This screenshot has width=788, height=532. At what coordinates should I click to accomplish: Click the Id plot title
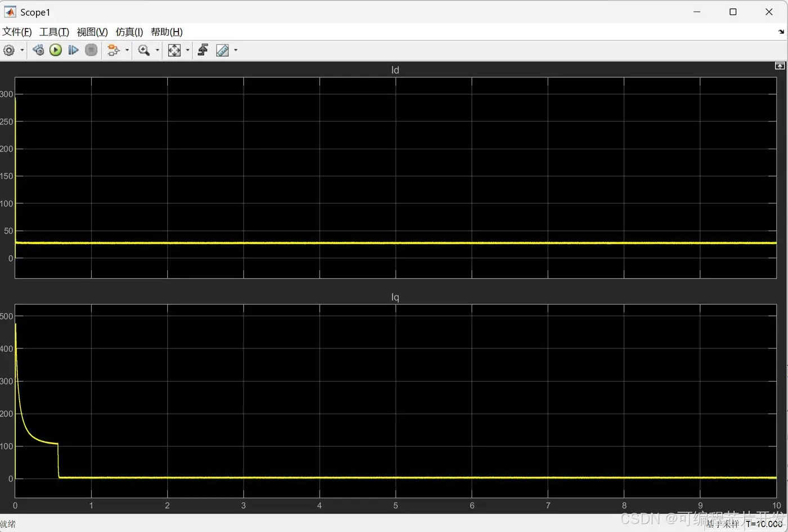[395, 70]
